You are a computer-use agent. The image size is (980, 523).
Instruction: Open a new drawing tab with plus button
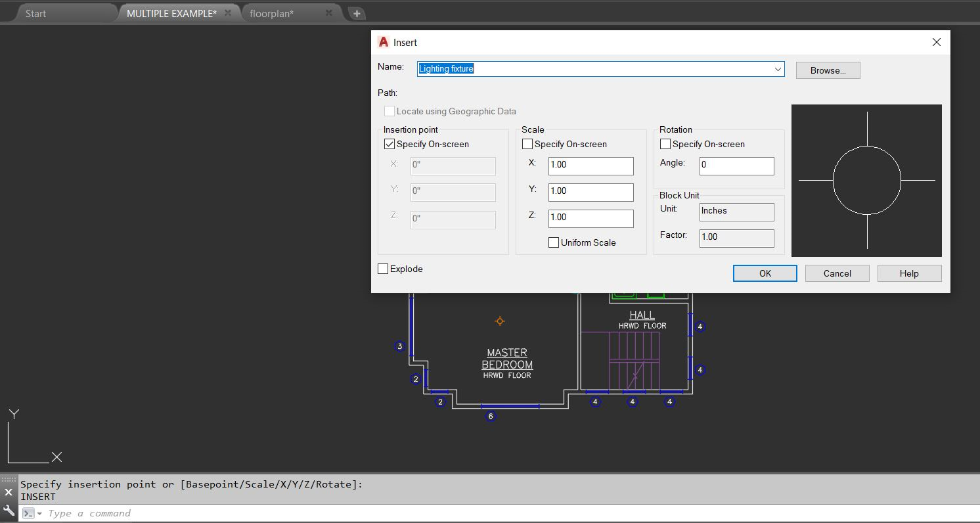pyautogui.click(x=356, y=13)
